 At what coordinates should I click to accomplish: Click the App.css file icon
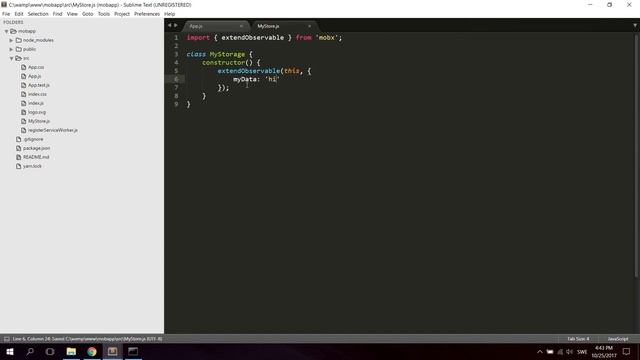pos(24,67)
